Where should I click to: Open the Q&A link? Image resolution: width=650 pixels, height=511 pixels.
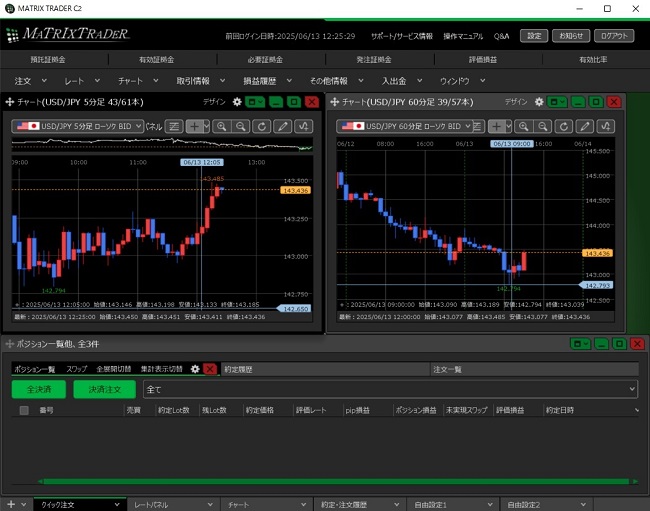(501, 36)
